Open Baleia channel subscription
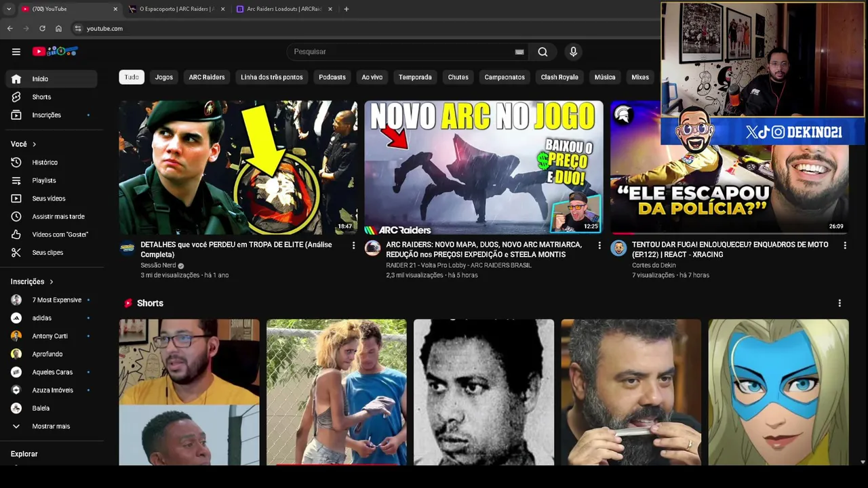 [x=51, y=408]
